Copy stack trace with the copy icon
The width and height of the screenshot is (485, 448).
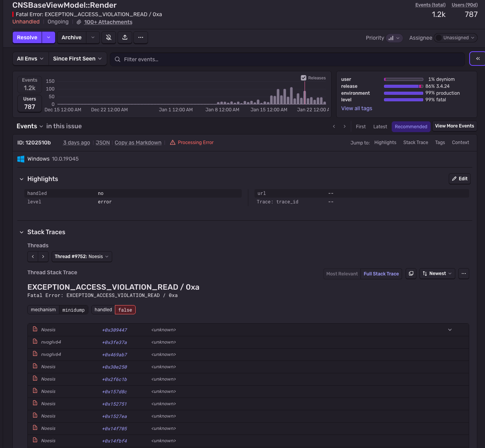click(x=411, y=273)
